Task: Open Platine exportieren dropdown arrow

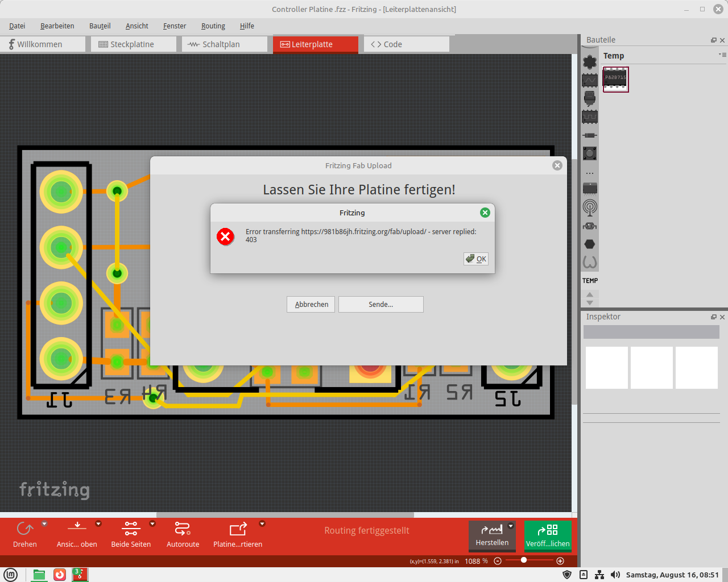Action: click(x=262, y=523)
